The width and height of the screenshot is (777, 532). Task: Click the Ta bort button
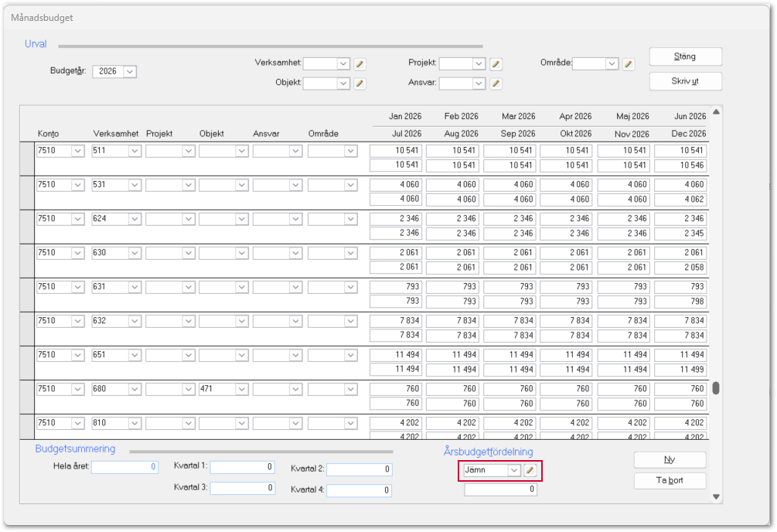(x=670, y=481)
